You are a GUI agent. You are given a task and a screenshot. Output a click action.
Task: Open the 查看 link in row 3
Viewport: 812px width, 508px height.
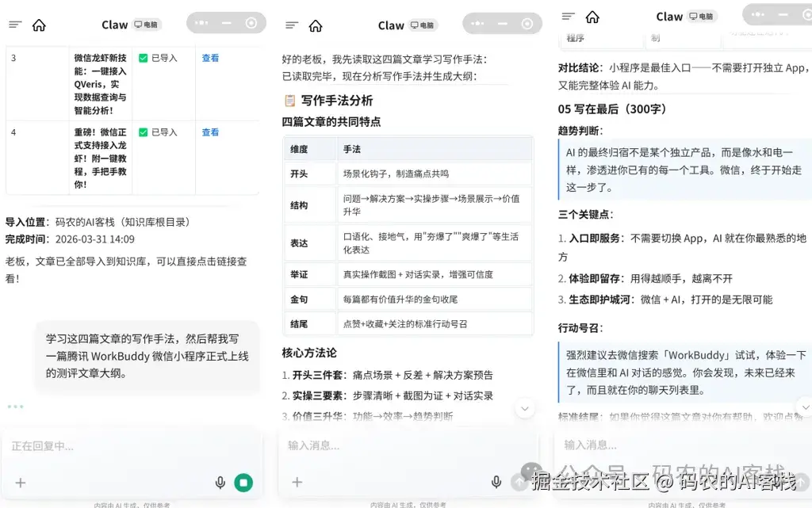click(x=210, y=58)
